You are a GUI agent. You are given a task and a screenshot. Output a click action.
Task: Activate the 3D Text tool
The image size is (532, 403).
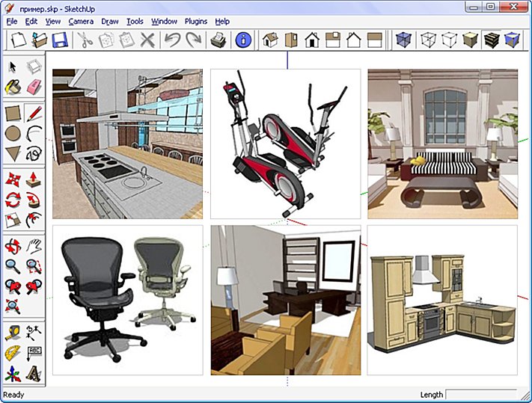(x=34, y=373)
